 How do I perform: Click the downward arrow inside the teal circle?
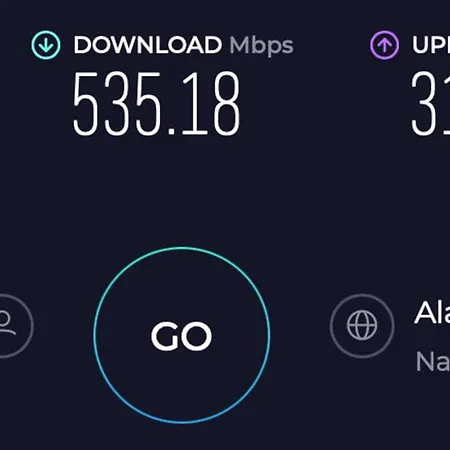46,45
